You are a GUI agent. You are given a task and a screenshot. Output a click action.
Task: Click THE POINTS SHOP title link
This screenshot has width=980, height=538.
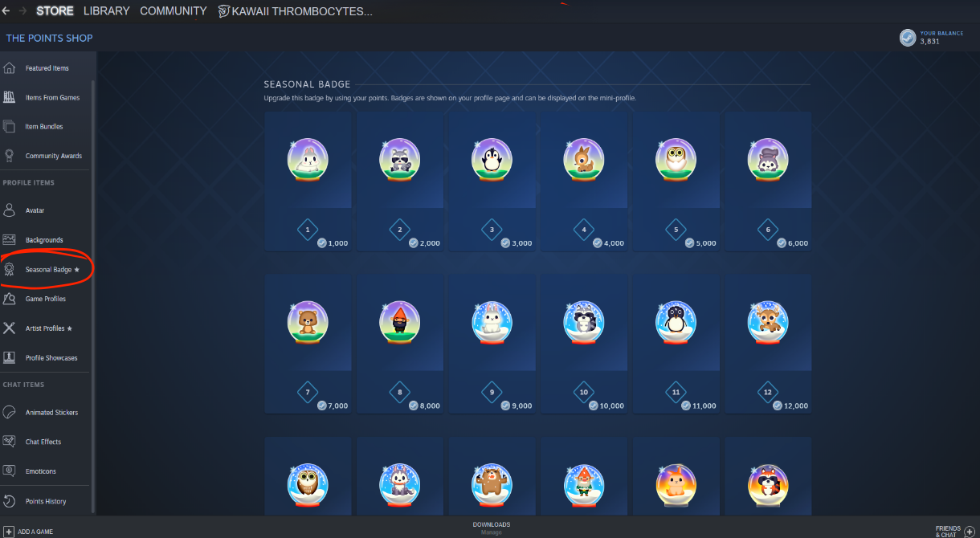[49, 38]
